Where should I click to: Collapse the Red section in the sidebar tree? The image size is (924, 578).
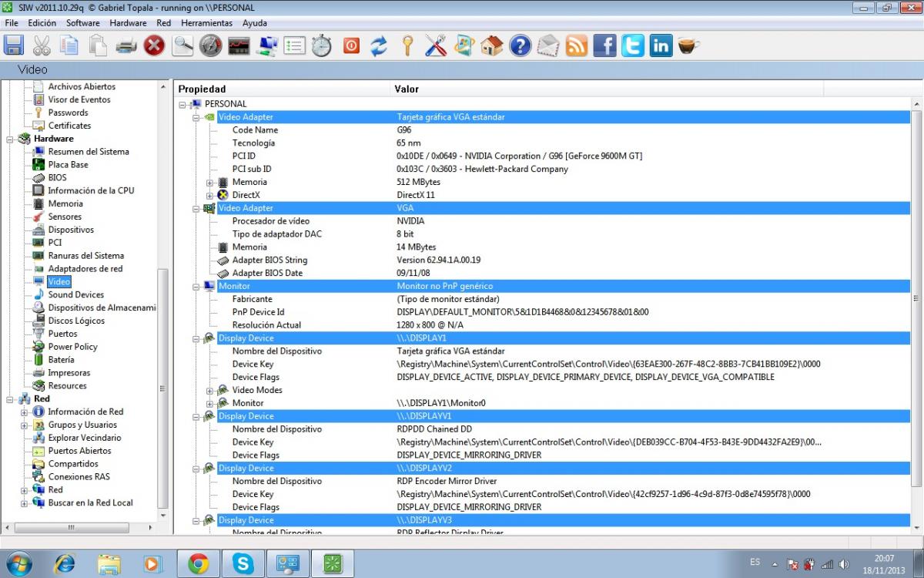click(x=11, y=398)
